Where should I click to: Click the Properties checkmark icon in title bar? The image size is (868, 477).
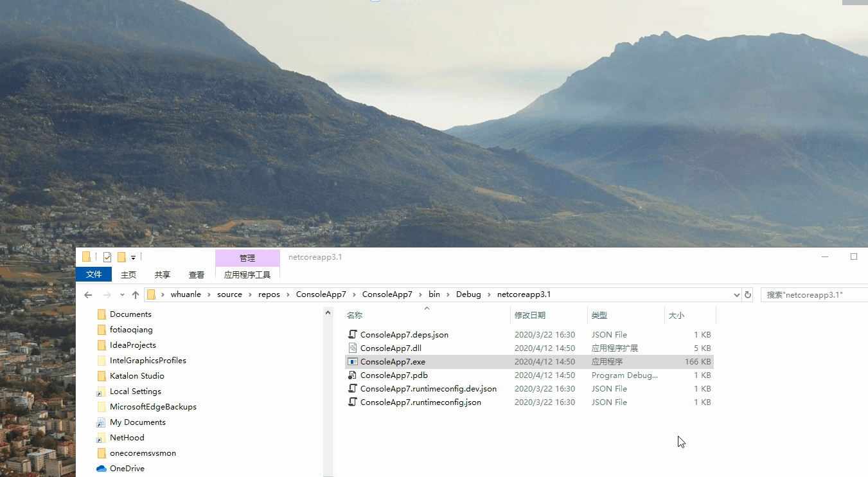click(x=107, y=257)
